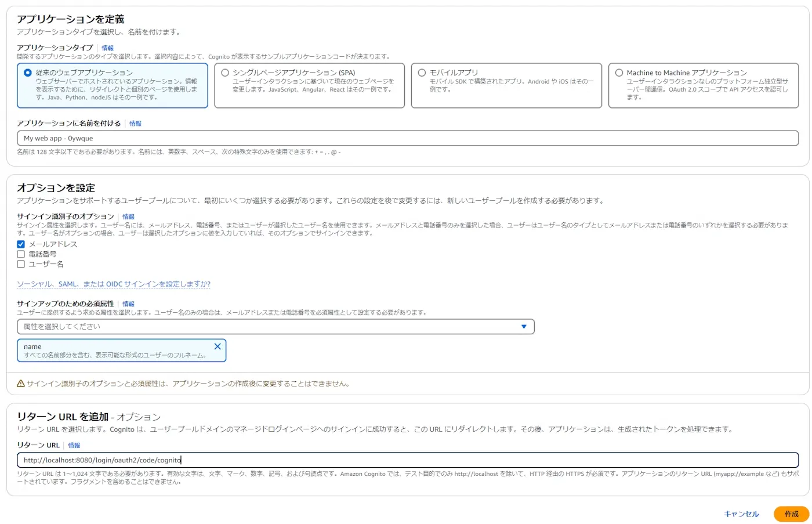The image size is (812, 524).
Task: Click 情報 link for サインアップのための必須属性
Action: [128, 304]
